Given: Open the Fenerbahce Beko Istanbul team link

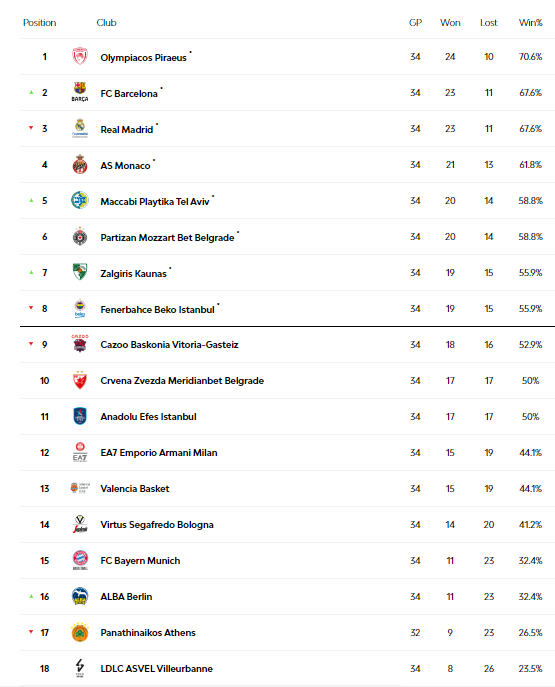Looking at the screenshot, I should coord(158,310).
